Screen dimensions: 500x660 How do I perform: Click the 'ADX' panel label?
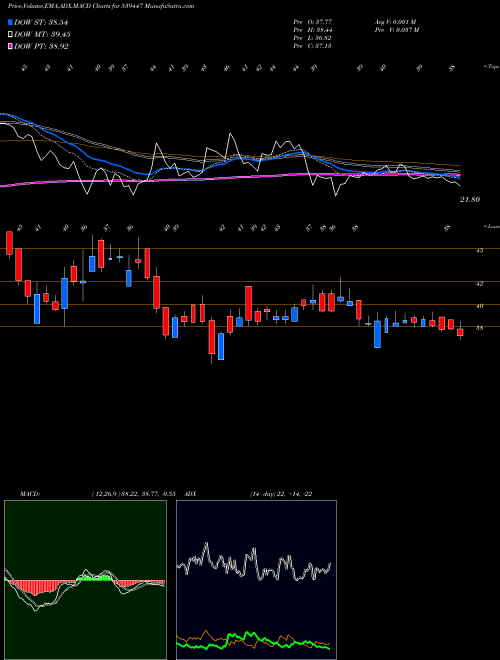click(191, 494)
